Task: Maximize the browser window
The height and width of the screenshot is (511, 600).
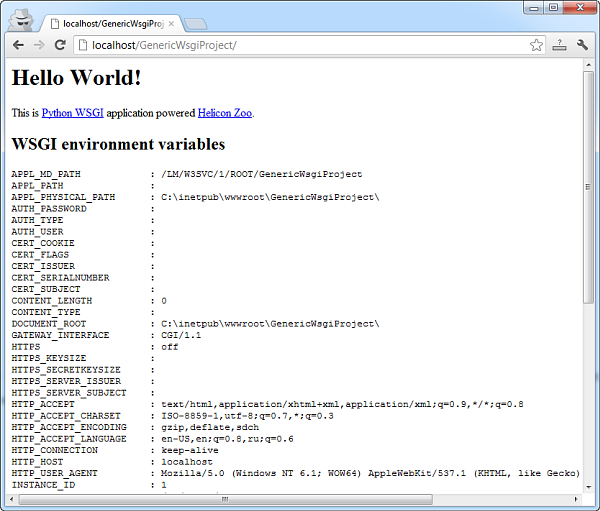Action: (x=552, y=8)
